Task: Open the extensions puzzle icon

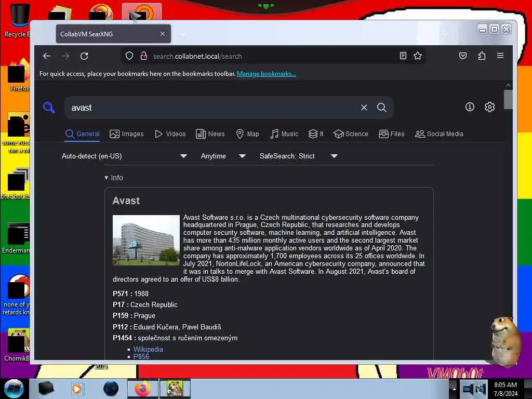Action: click(482, 56)
